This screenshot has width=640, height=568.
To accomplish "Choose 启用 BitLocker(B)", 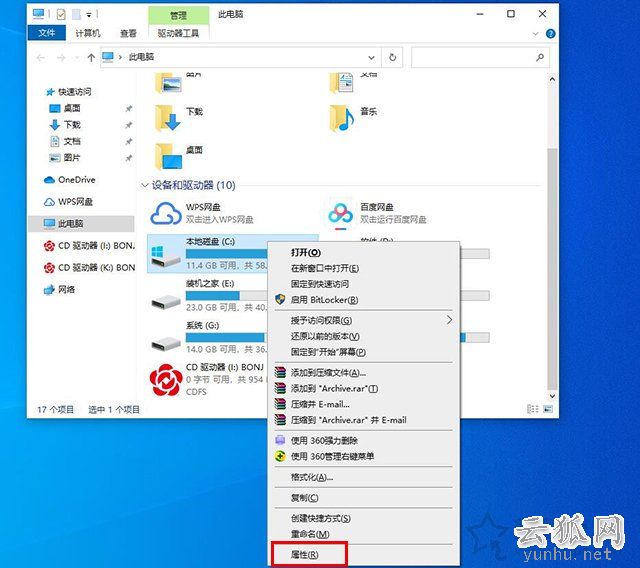I will (x=363, y=300).
